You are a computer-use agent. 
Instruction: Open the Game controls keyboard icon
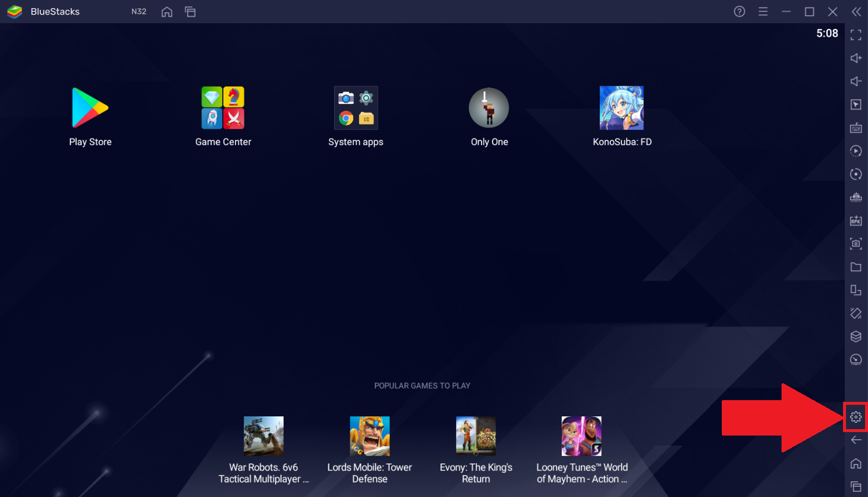(x=856, y=128)
